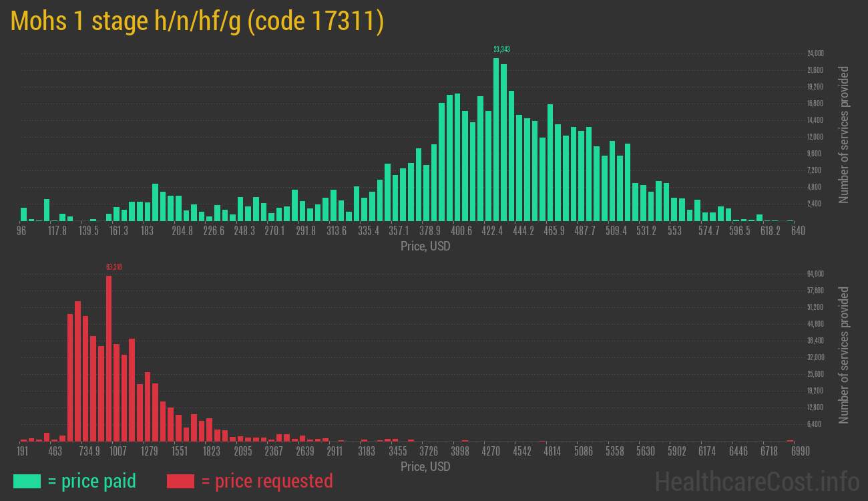Click the 422.4 tick on top x-axis
This screenshot has width=868, height=501.
[493, 231]
